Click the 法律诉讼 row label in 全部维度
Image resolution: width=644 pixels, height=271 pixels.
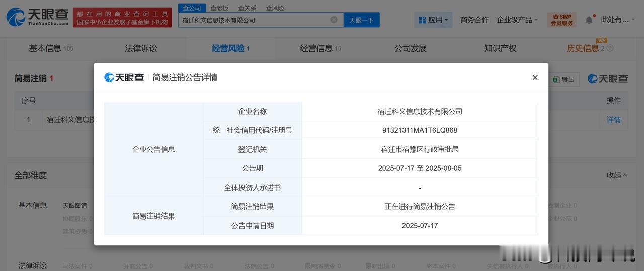[x=33, y=265]
